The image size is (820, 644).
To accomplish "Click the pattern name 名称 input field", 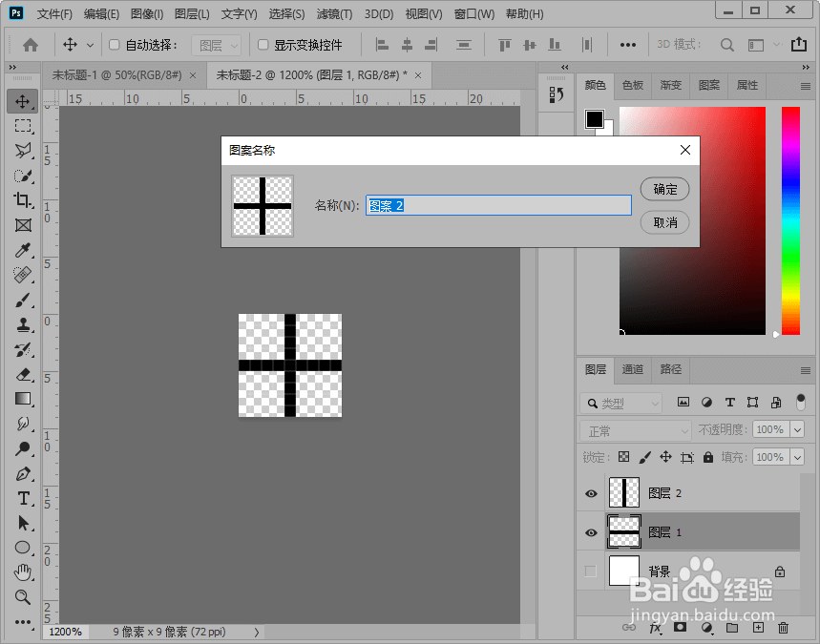I will coord(498,205).
